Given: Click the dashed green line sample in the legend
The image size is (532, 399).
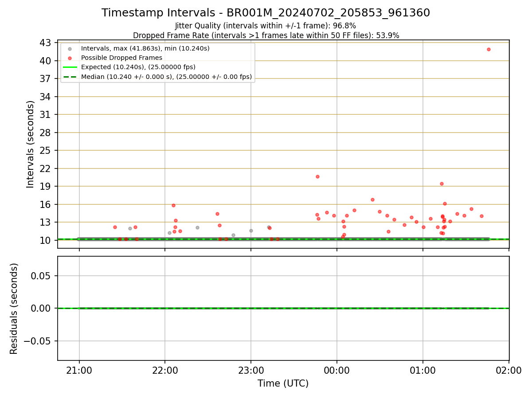Looking at the screenshot, I should [x=70, y=77].
